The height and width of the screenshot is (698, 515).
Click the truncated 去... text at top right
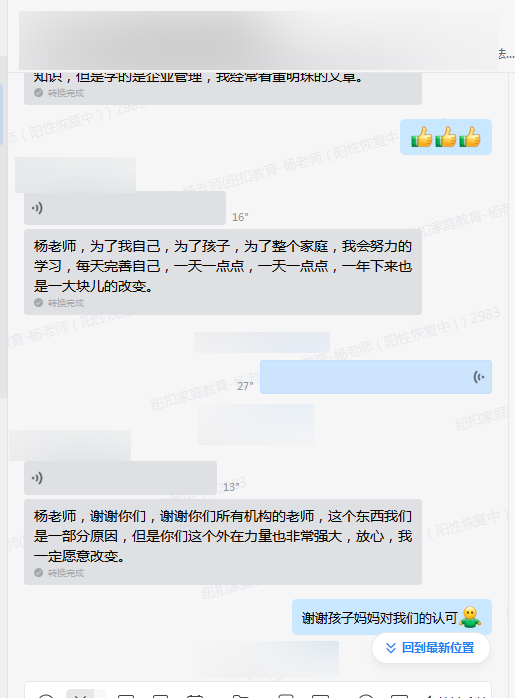coord(506,54)
